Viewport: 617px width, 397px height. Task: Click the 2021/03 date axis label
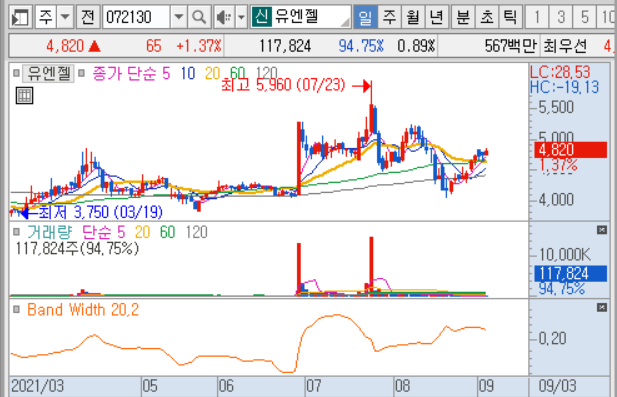tap(37, 386)
